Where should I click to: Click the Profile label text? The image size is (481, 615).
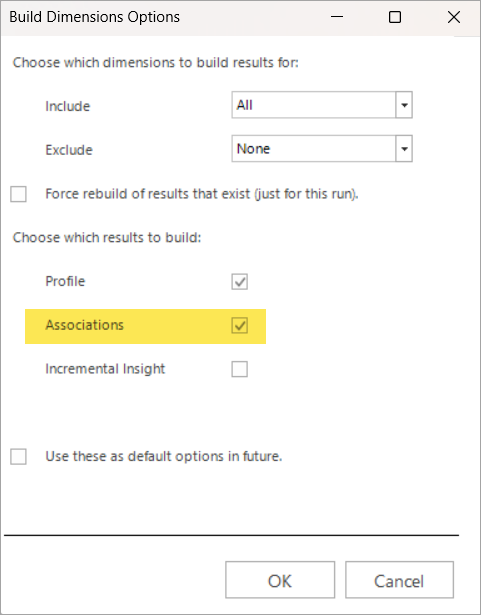tap(65, 281)
